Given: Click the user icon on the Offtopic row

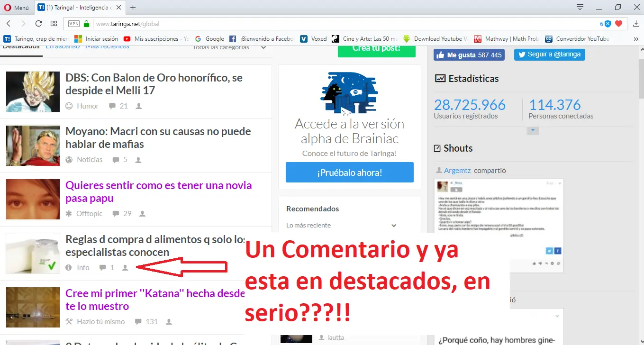Looking at the screenshot, I should [x=143, y=214].
